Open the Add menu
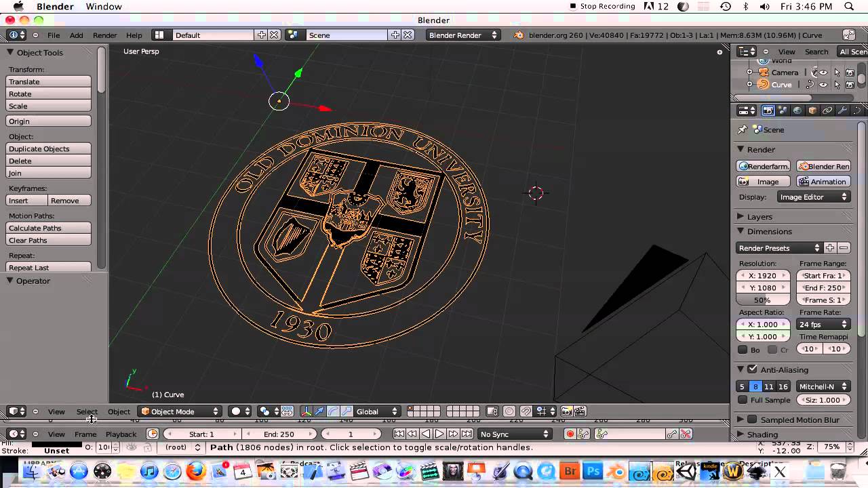The width and height of the screenshot is (868, 488). click(x=77, y=35)
